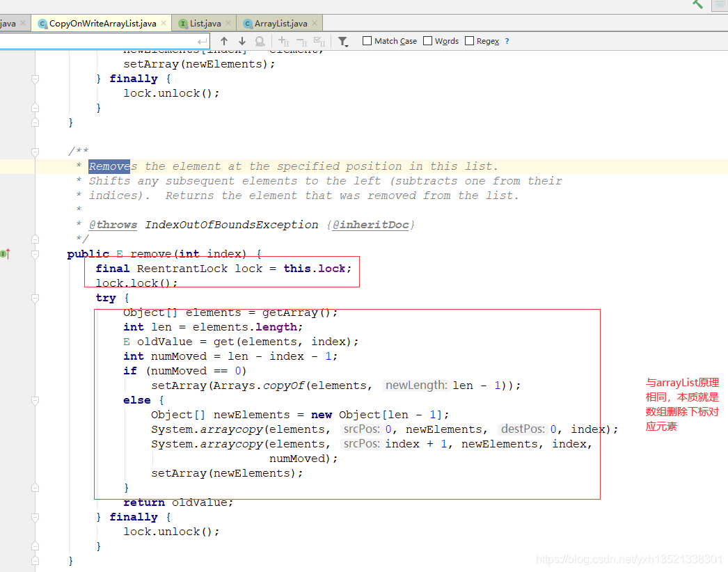The width and height of the screenshot is (728, 572).
Task: Enable the Regex checkbox
Action: [469, 40]
